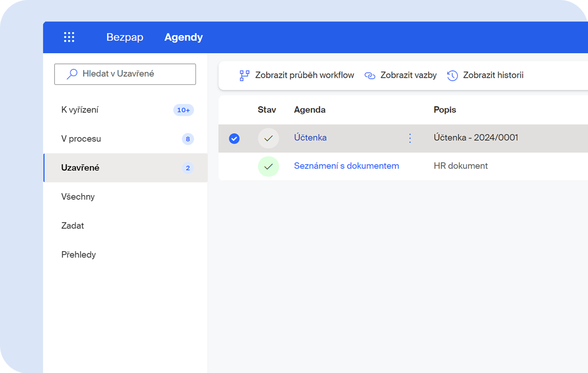Viewport: 588px width, 373px height.
Task: Switch to Agendy in the header
Action: pos(184,37)
